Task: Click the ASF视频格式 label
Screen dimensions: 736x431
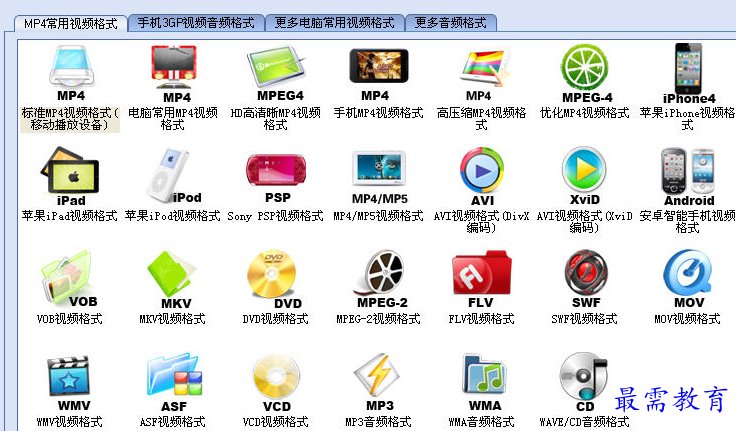Action: tap(172, 422)
